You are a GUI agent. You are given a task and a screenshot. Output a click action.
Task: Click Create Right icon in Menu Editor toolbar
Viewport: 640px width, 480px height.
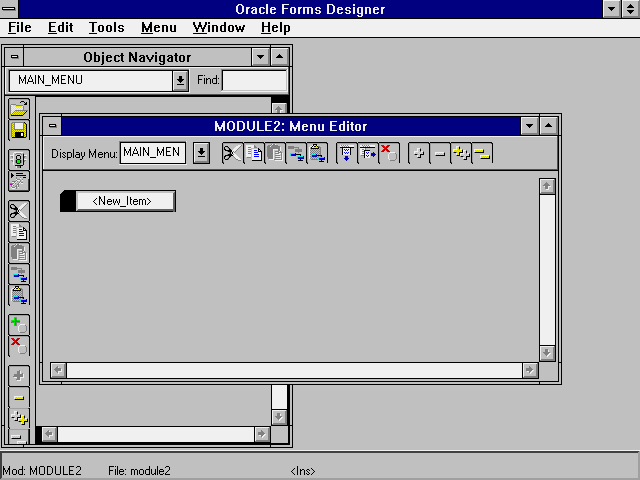click(368, 153)
